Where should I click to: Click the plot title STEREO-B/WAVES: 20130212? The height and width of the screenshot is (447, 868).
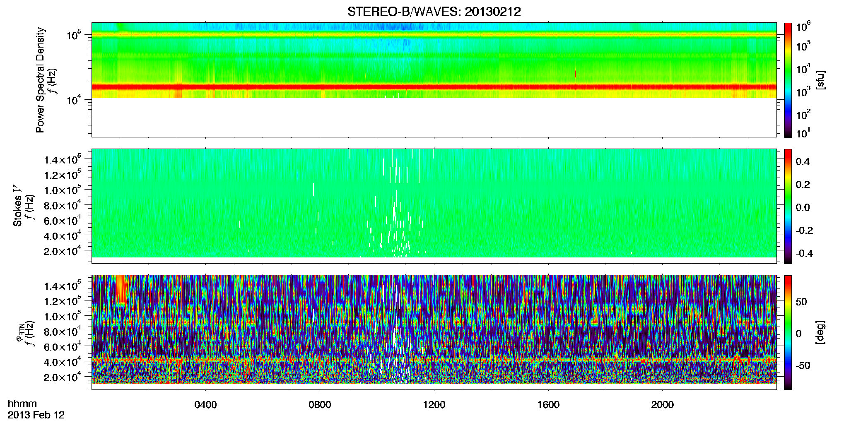tap(434, 12)
